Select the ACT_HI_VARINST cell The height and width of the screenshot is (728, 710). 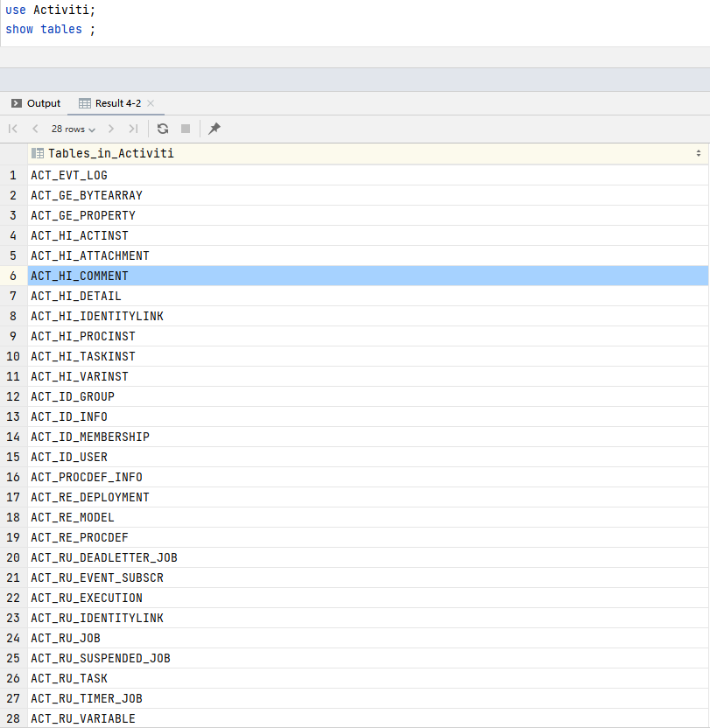click(x=368, y=376)
